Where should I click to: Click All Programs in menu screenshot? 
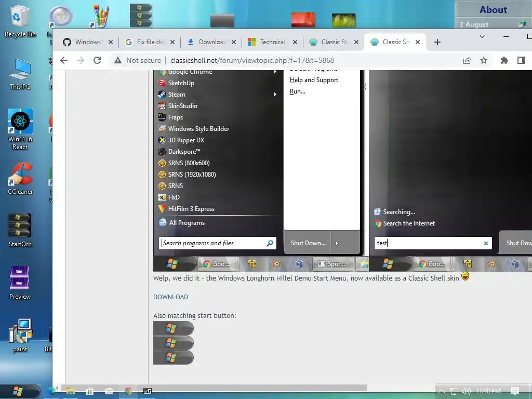tap(187, 223)
